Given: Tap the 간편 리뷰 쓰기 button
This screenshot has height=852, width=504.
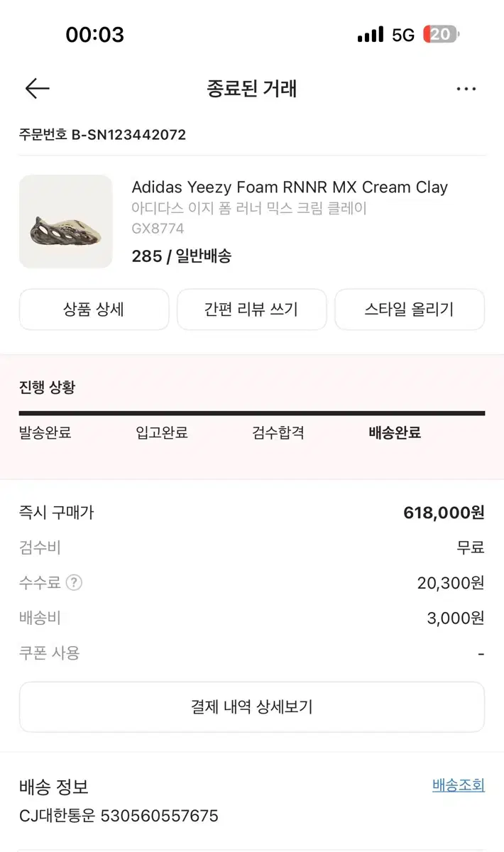Looking at the screenshot, I should (252, 310).
